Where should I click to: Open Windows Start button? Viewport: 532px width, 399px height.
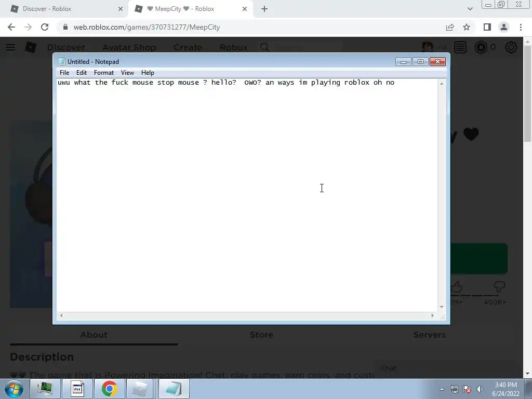point(14,389)
